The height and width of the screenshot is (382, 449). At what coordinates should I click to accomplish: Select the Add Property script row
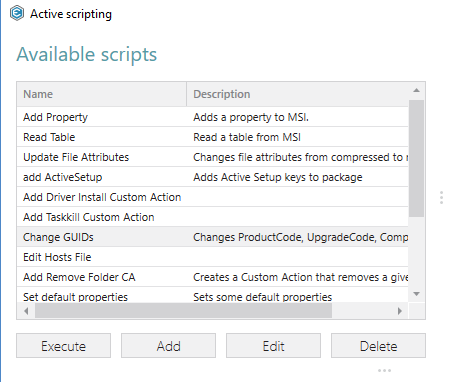tap(213, 117)
